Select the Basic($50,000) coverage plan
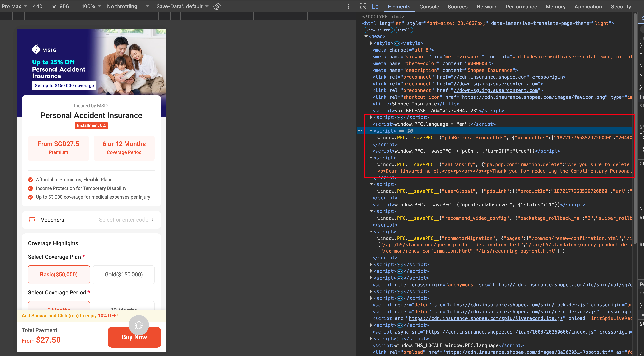 (x=59, y=275)
